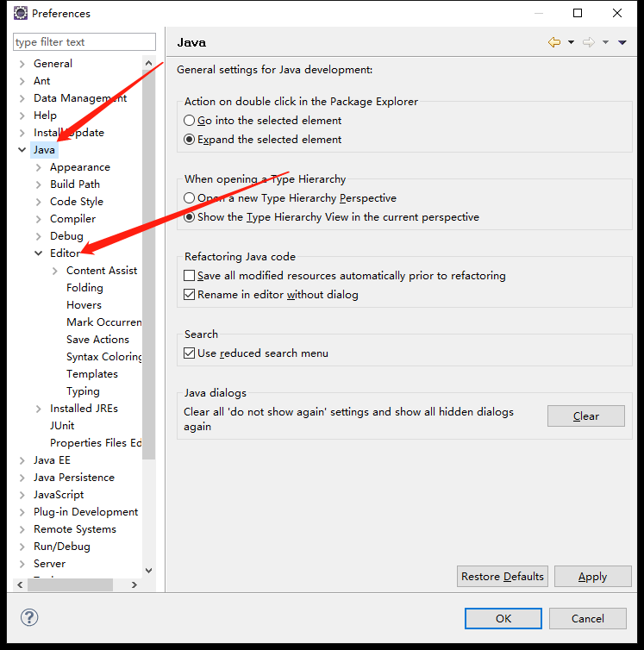Select 'Go into the selected element' radio
Image resolution: width=644 pixels, height=650 pixels.
(190, 121)
